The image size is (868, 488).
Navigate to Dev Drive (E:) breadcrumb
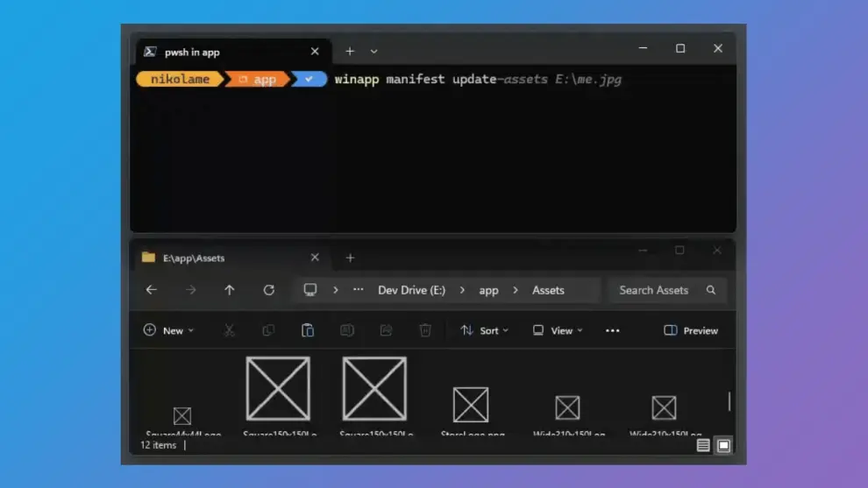[411, 290]
